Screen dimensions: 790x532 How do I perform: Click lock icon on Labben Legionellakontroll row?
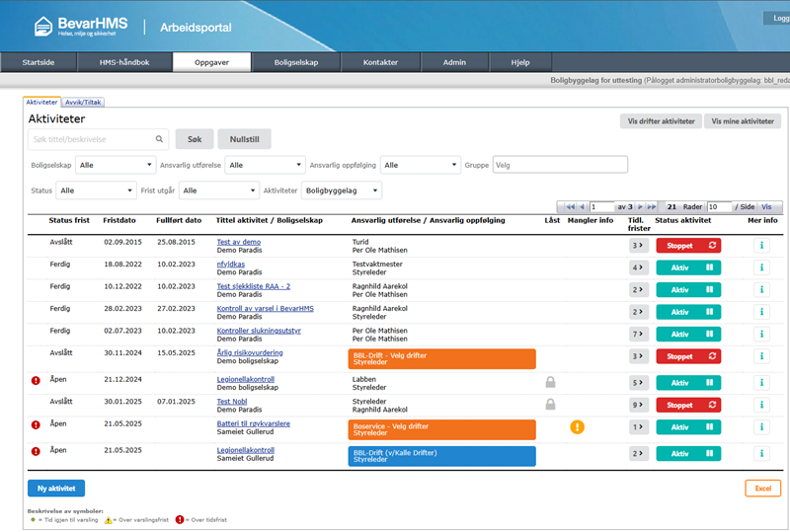(x=550, y=382)
